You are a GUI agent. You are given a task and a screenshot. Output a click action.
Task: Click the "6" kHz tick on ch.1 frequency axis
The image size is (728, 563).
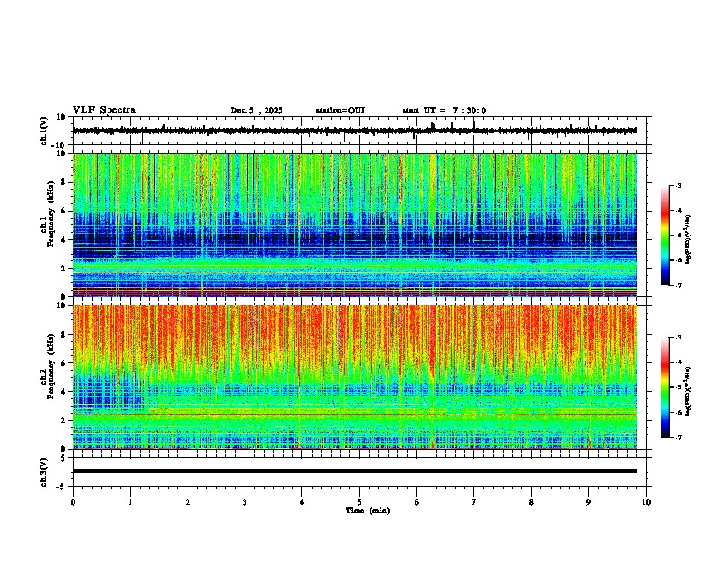[x=64, y=211]
